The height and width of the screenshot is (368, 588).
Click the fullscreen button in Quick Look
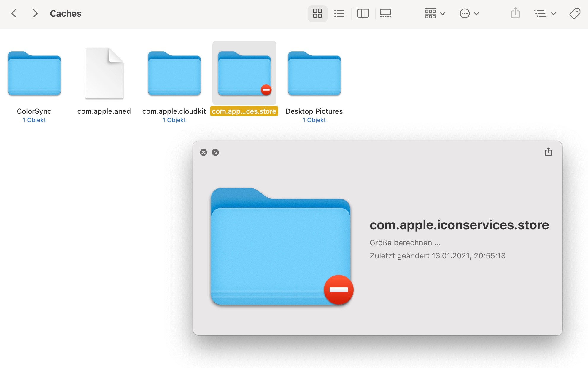pos(215,152)
